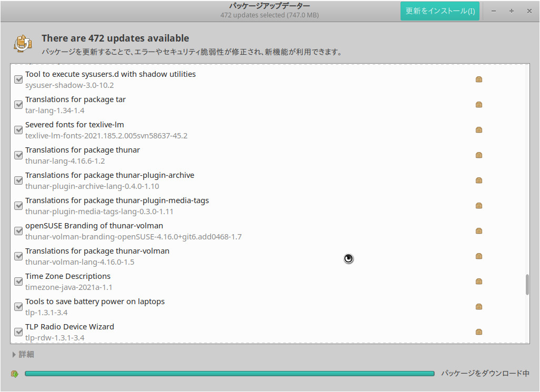Click download status icon left of progress bar
Image resolution: width=540 pixels, height=392 pixels.
click(x=15, y=374)
